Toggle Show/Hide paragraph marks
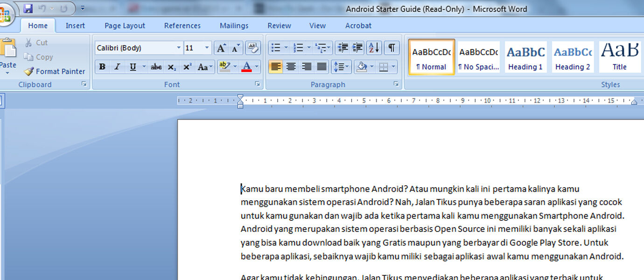 392,47
